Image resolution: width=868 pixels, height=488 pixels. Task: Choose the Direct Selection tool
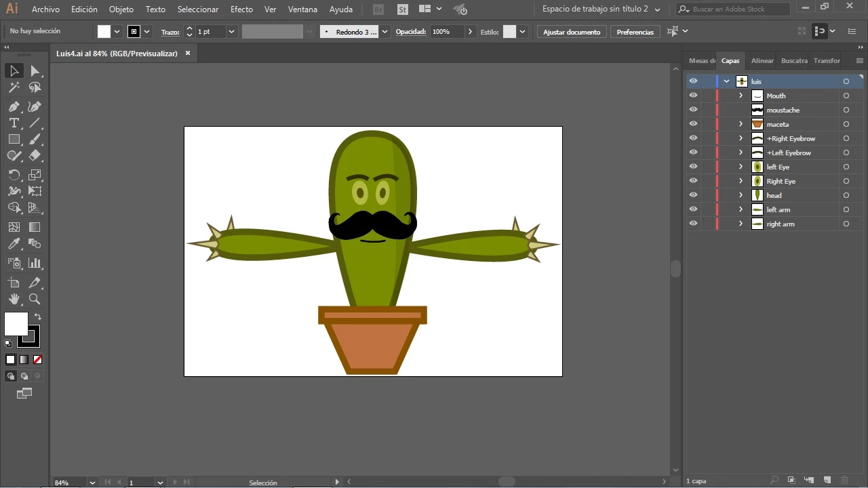35,71
